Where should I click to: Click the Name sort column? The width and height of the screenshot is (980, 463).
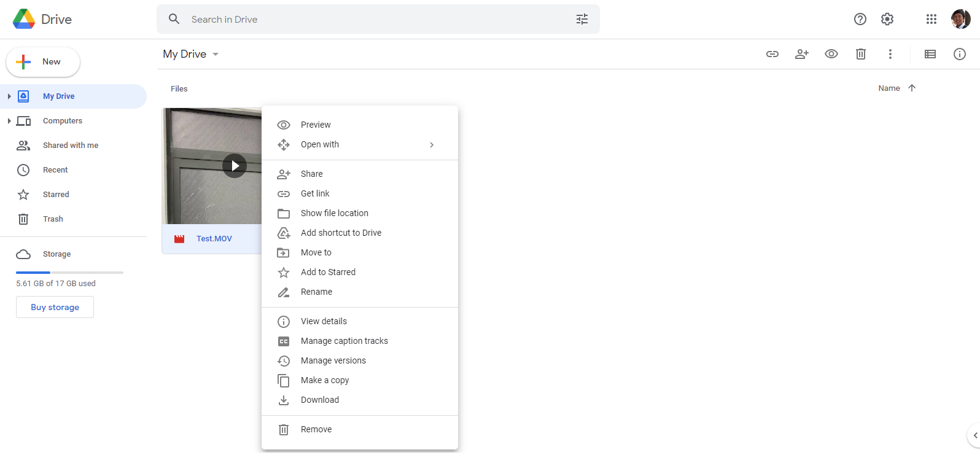click(889, 88)
